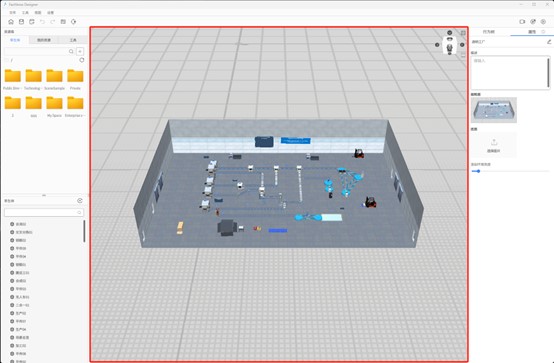Click the pencil edit icon beside scene name
The image size is (554, 363).
coord(549,41)
